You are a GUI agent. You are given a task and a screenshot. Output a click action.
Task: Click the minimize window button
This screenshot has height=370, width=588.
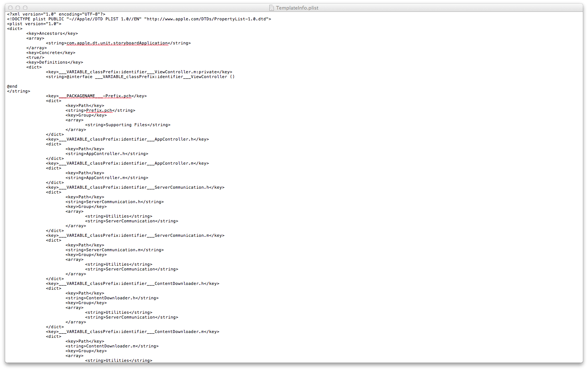pos(18,8)
